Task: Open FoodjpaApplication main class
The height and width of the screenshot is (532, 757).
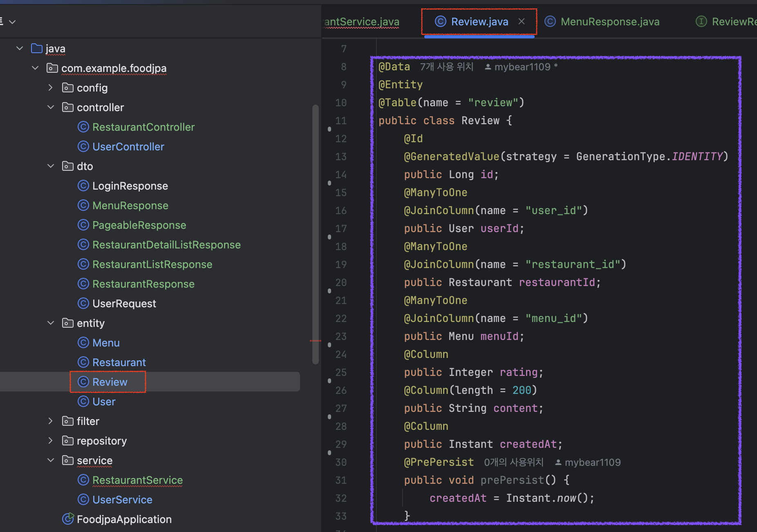Action: click(x=124, y=519)
